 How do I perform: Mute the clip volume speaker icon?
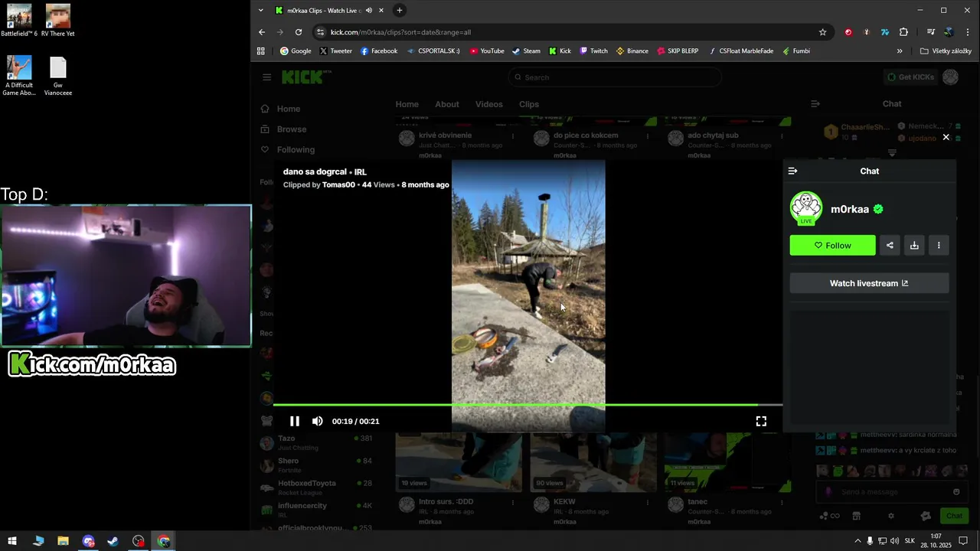318,421
